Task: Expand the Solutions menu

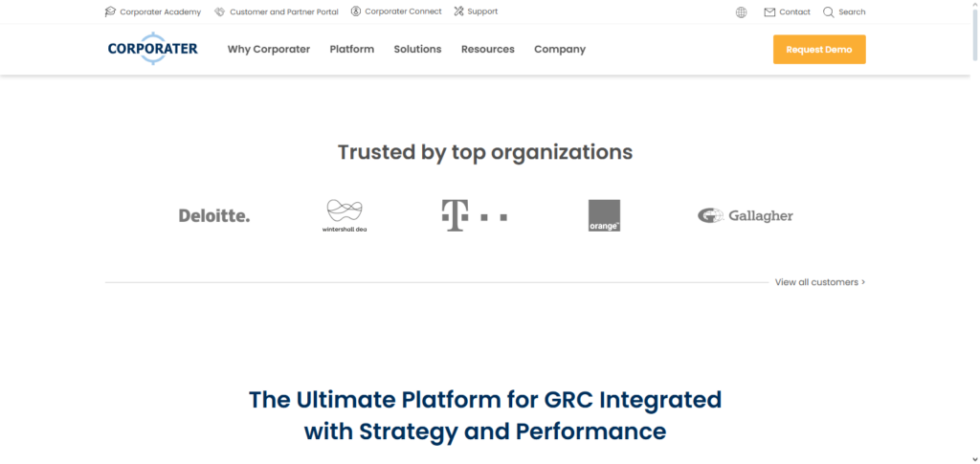Action: tap(417, 49)
